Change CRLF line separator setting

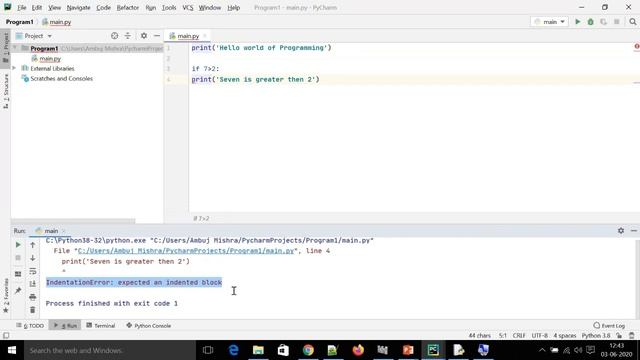click(x=519, y=336)
